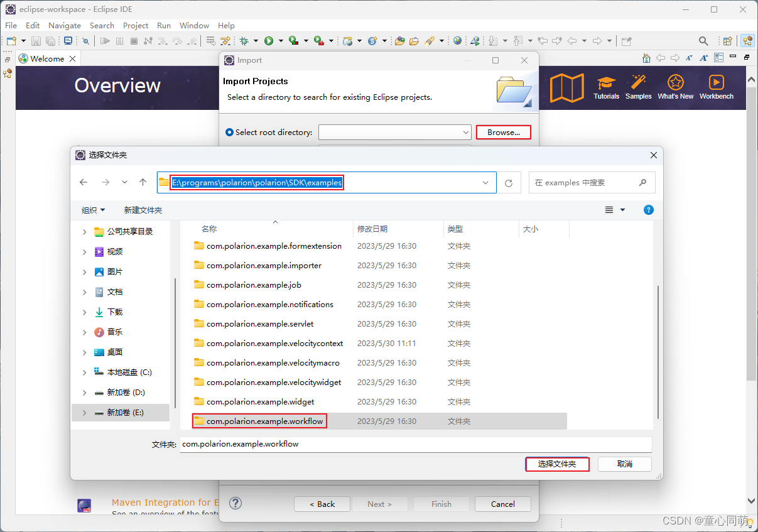Open the Navigate menu
Screen dimensions: 758x532
[x=65, y=26]
